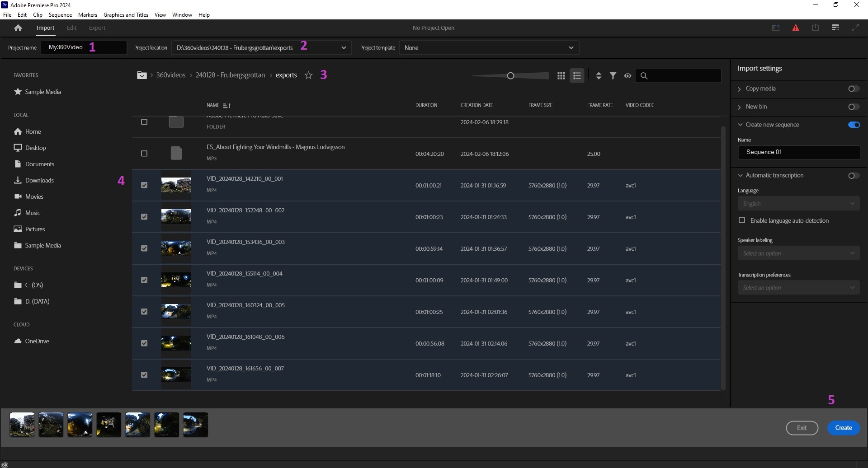This screenshot has width=868, height=468.
Task: Sort by CREATION DATE column
Action: (476, 105)
